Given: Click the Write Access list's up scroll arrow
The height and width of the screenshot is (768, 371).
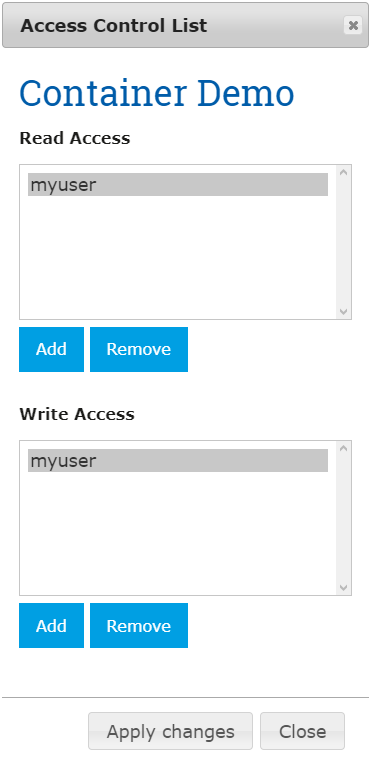Looking at the screenshot, I should click(x=344, y=448).
